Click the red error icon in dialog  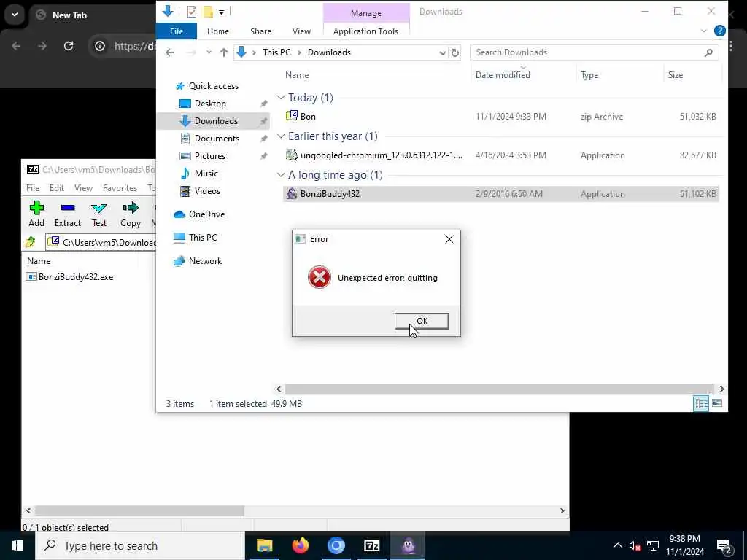tap(320, 277)
